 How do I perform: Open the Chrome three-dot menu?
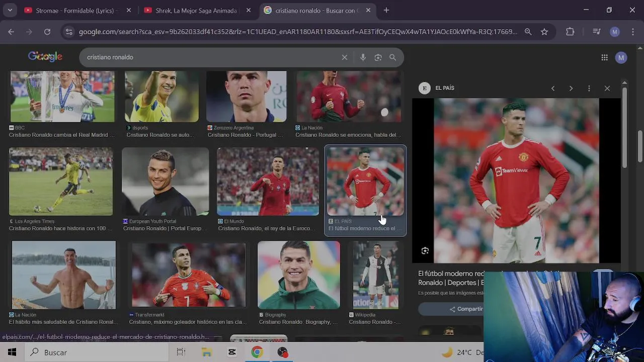point(633,32)
